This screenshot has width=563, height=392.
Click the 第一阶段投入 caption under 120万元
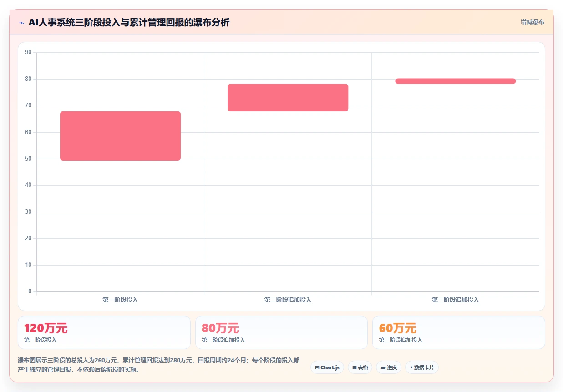(x=41, y=340)
